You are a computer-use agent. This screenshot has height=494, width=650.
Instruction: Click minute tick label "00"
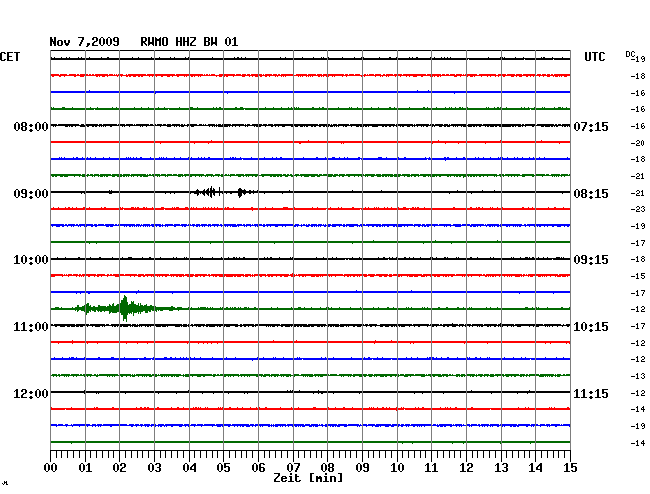51,468
